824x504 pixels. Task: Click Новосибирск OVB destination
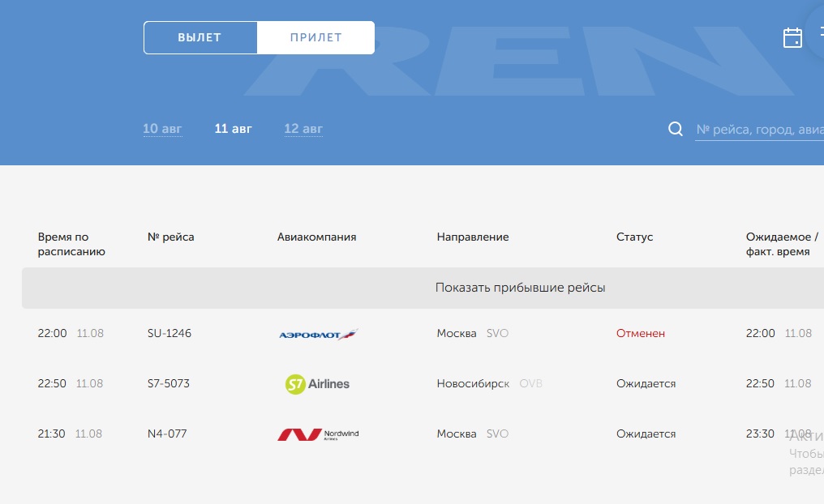[x=489, y=383]
